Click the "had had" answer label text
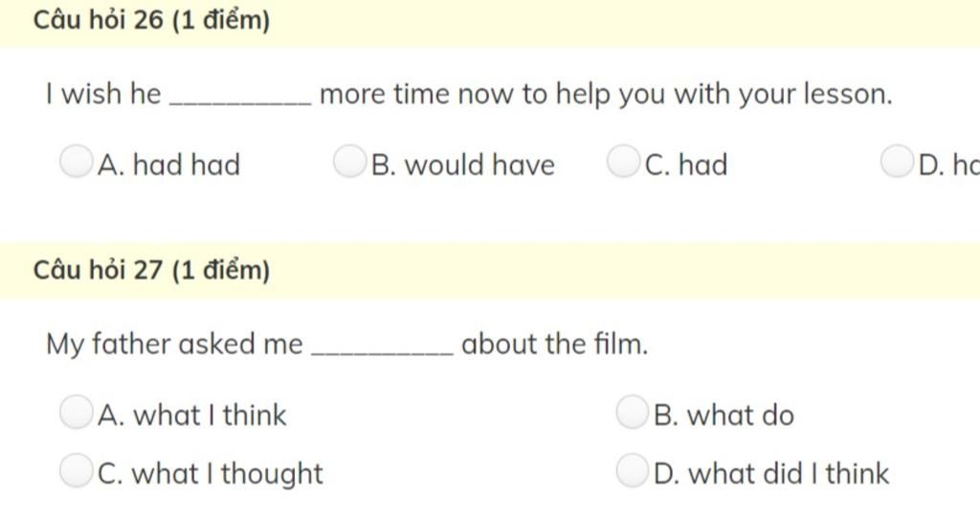The width and height of the screenshot is (980, 518). (169, 166)
